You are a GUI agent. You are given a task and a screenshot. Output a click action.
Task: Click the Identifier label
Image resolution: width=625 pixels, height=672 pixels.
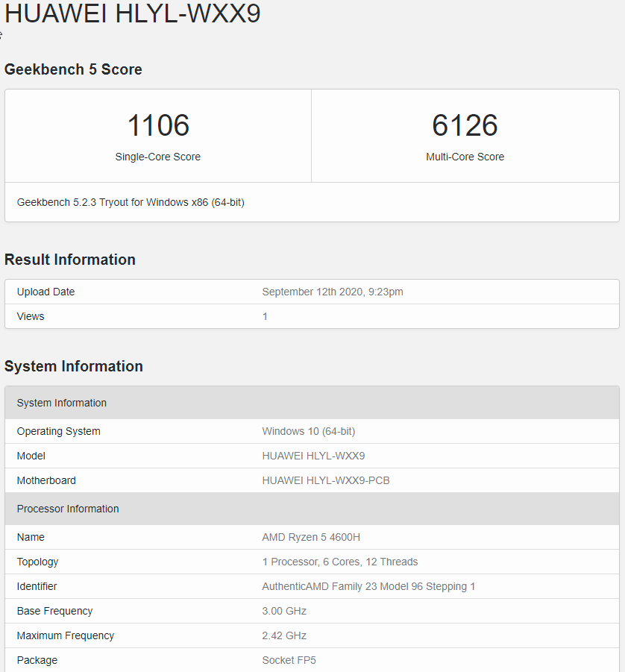[37, 586]
